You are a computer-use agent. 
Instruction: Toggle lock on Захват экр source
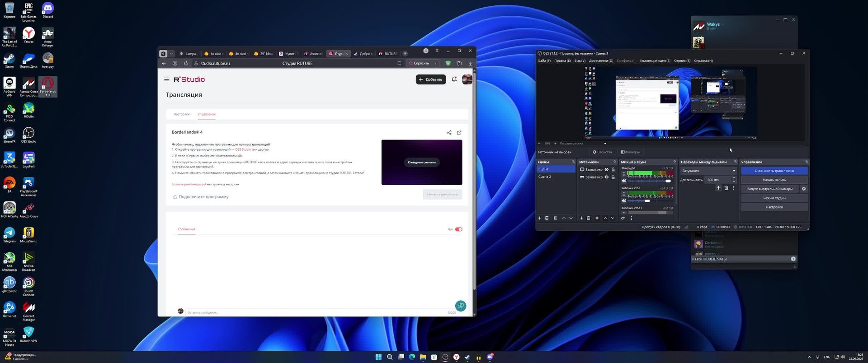tap(613, 170)
